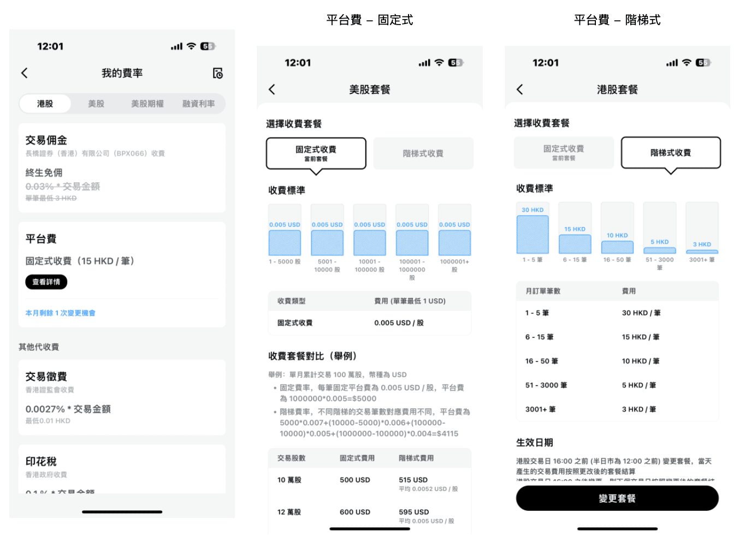
Task: Choose 階梯式收費 plan in 港股套餐
Action: tap(671, 153)
